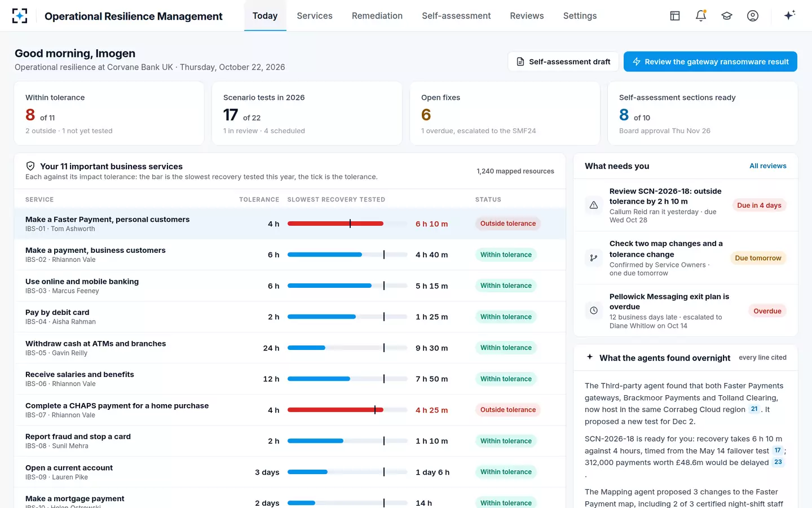Open the Scenario tests in 2026 card

(x=307, y=113)
